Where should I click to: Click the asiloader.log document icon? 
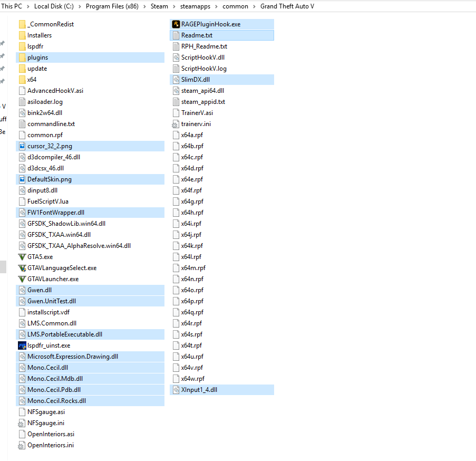22,102
